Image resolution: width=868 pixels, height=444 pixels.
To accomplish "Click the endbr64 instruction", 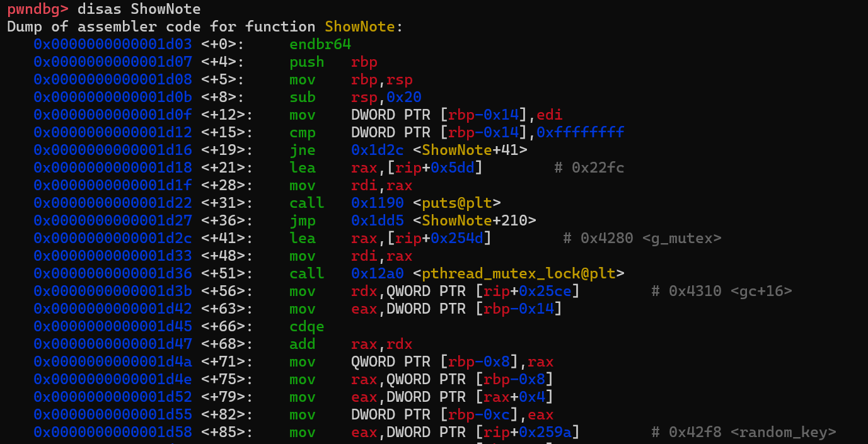I will coord(320,44).
